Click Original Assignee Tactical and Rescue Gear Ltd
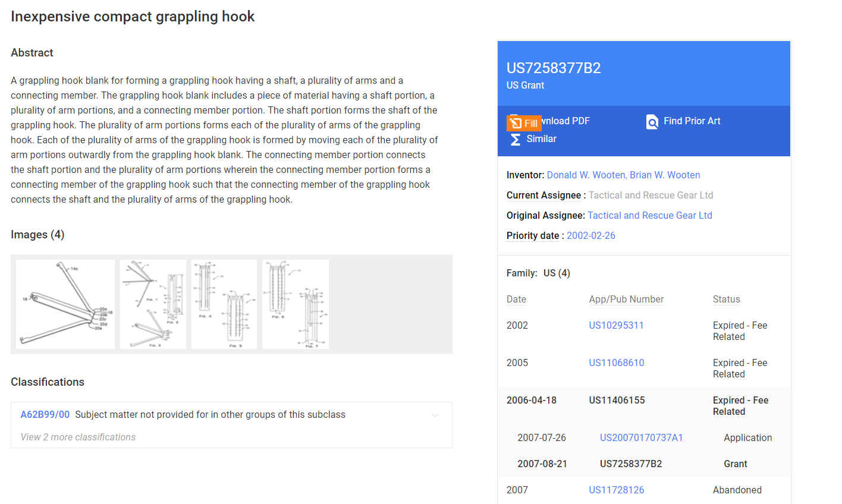This screenshot has height=504, width=842. 649,215
